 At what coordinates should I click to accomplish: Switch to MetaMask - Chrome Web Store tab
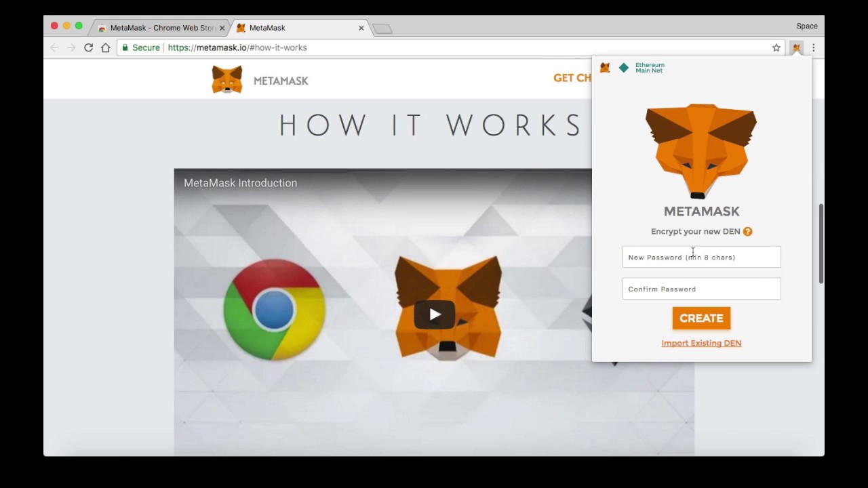[x=161, y=28]
